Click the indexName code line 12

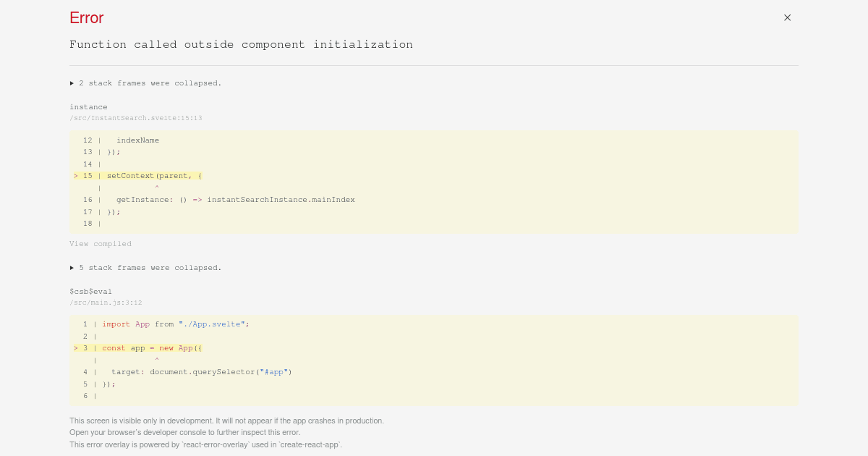(121, 140)
